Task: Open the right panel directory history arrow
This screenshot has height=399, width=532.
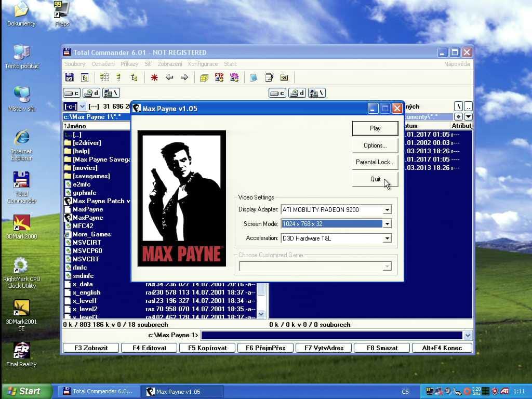Action: coord(468,117)
